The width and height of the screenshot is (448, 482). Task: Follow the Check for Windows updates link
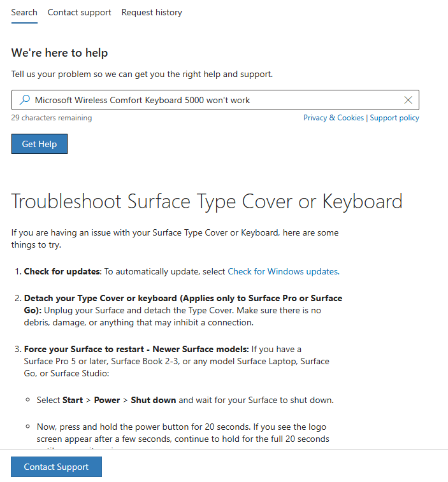point(284,271)
